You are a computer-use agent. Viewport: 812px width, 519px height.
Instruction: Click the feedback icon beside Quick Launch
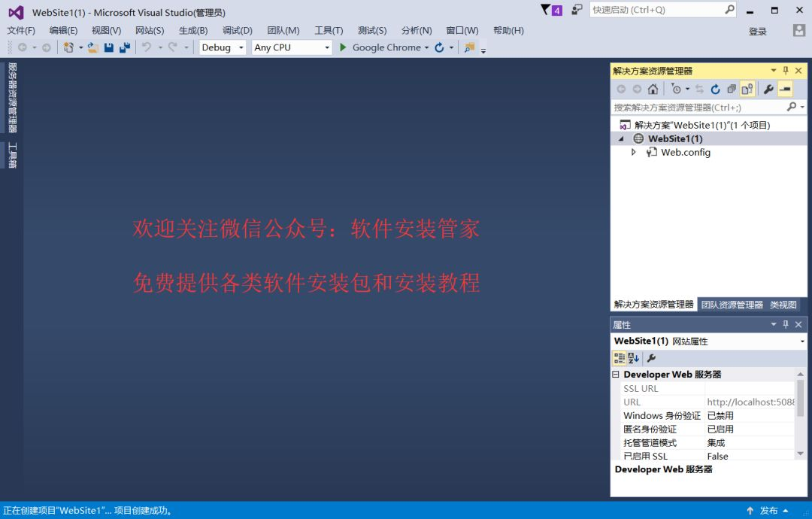pyautogui.click(x=577, y=9)
